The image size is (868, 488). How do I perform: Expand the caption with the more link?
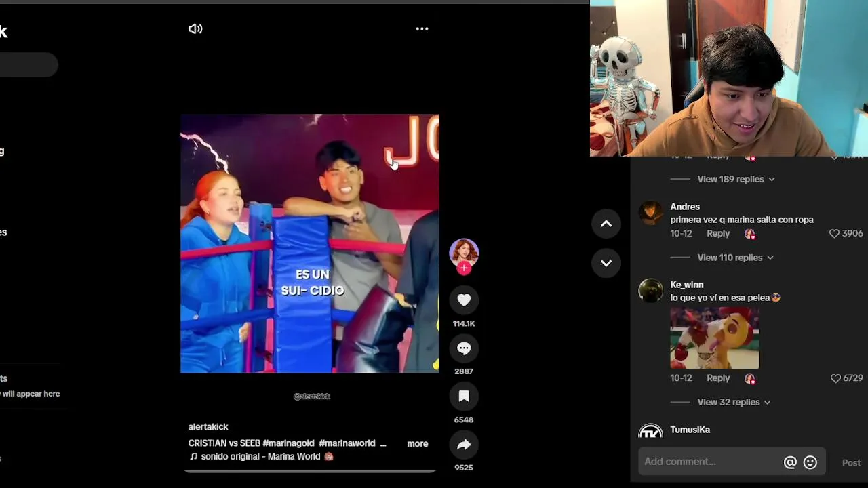(418, 444)
